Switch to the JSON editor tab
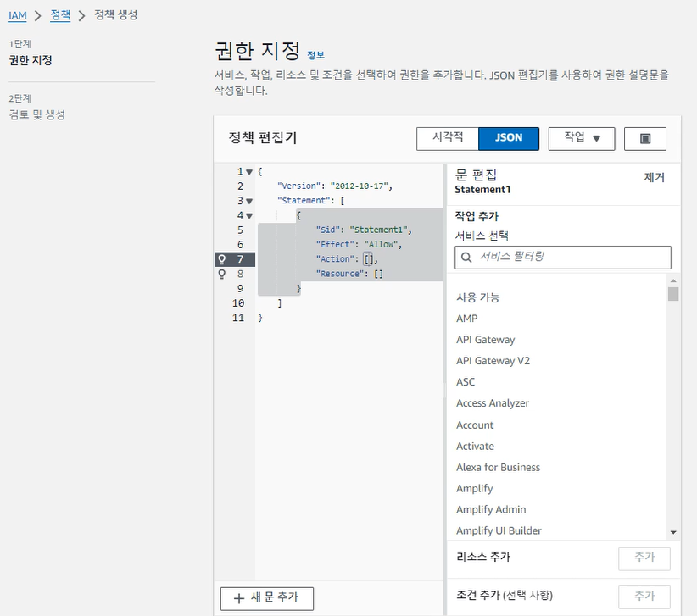This screenshot has height=616, width=697. pyautogui.click(x=509, y=139)
